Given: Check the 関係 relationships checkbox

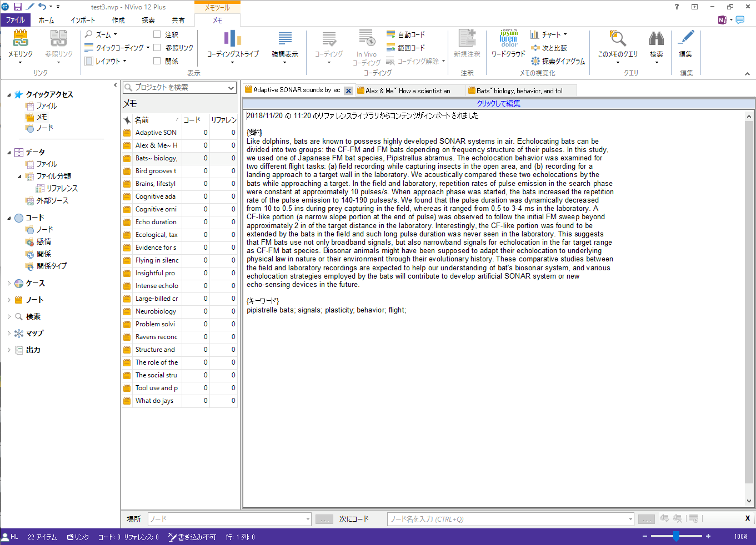Looking at the screenshot, I should click(x=157, y=61).
